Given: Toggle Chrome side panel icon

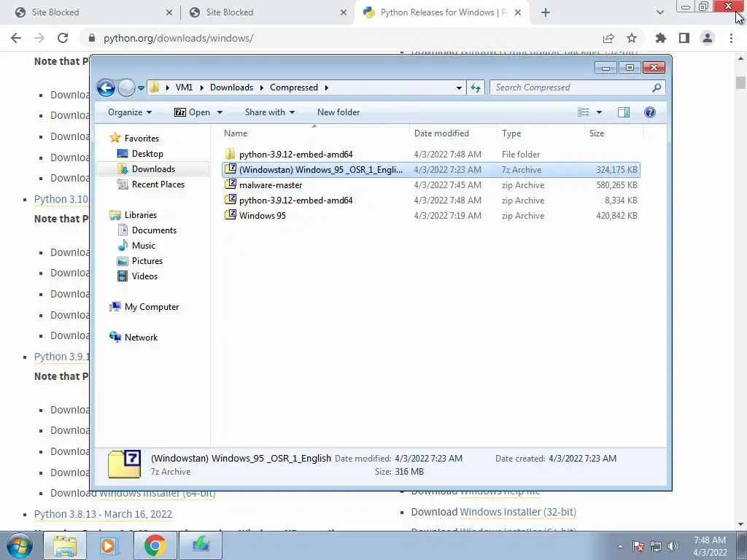Looking at the screenshot, I should pos(684,38).
